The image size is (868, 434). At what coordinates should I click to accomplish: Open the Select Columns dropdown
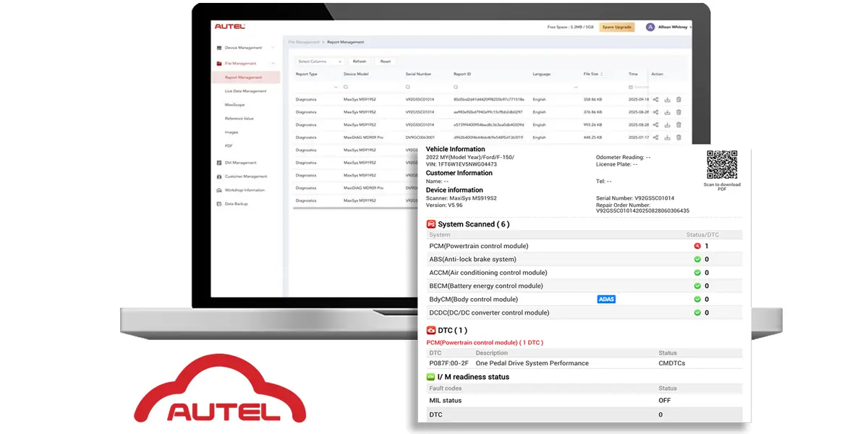[320, 61]
